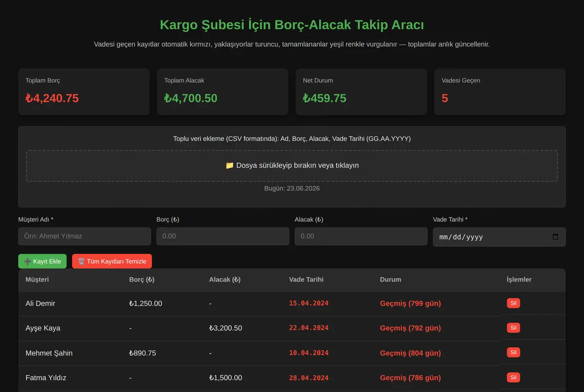
Task: Click the Vade Tarihi column header
Action: point(306,280)
